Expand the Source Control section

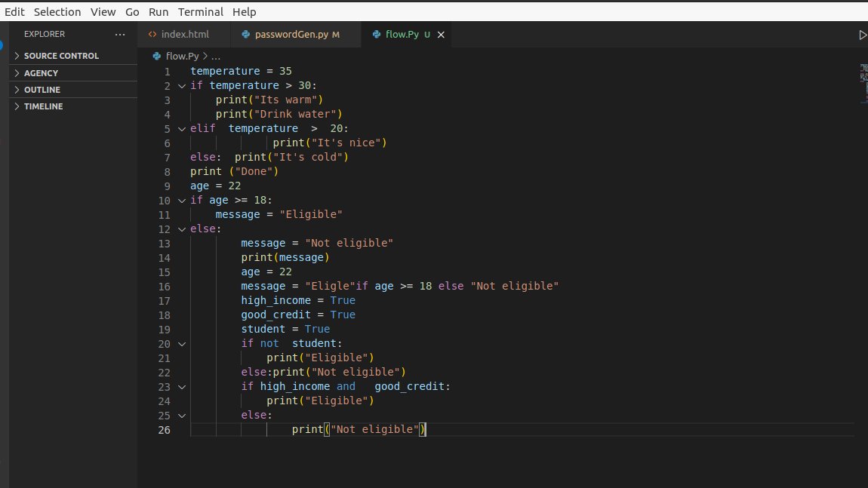coord(73,56)
